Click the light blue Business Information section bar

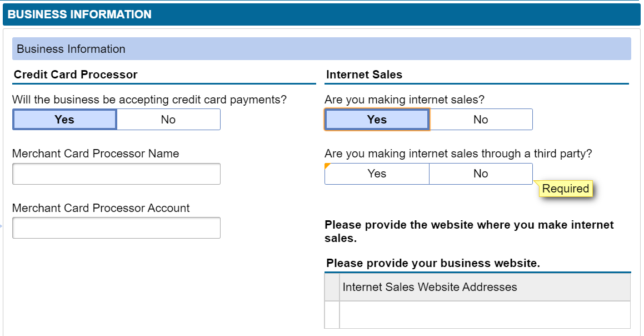pyautogui.click(x=322, y=48)
